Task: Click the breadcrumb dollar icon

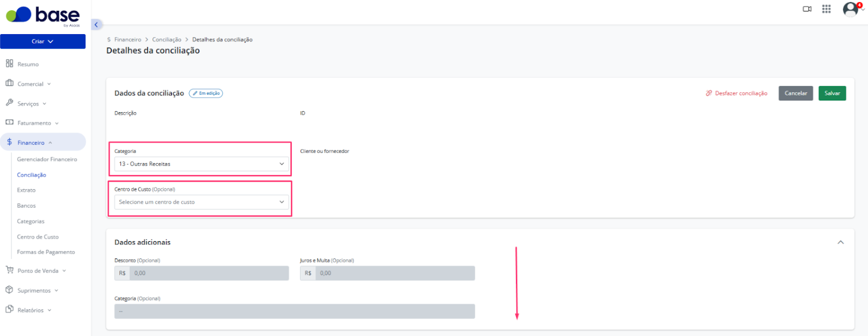Action: [109, 40]
